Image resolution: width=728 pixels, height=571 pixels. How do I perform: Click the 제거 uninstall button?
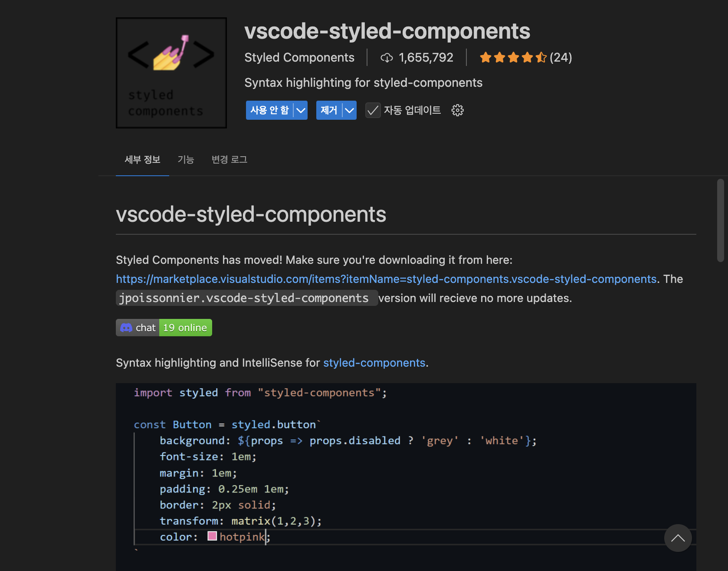[x=329, y=110]
